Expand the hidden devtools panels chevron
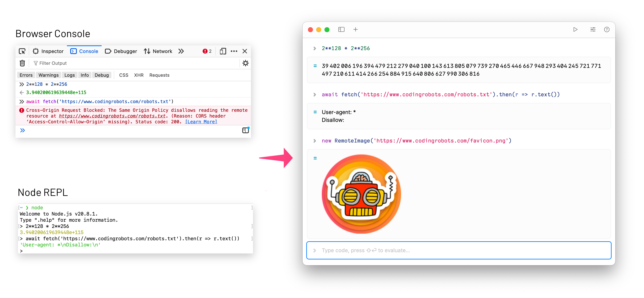The height and width of the screenshot is (298, 644). 181,51
